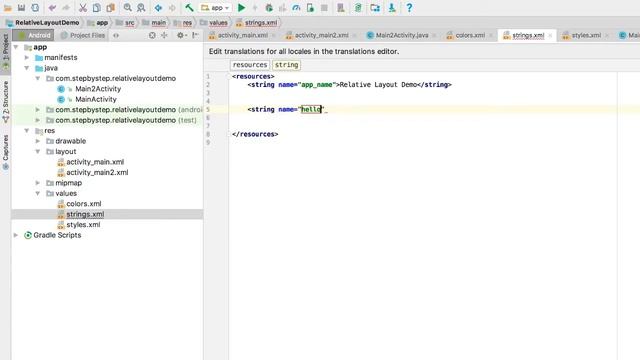
Task: Collapse the values folder node
Action: (x=38, y=193)
